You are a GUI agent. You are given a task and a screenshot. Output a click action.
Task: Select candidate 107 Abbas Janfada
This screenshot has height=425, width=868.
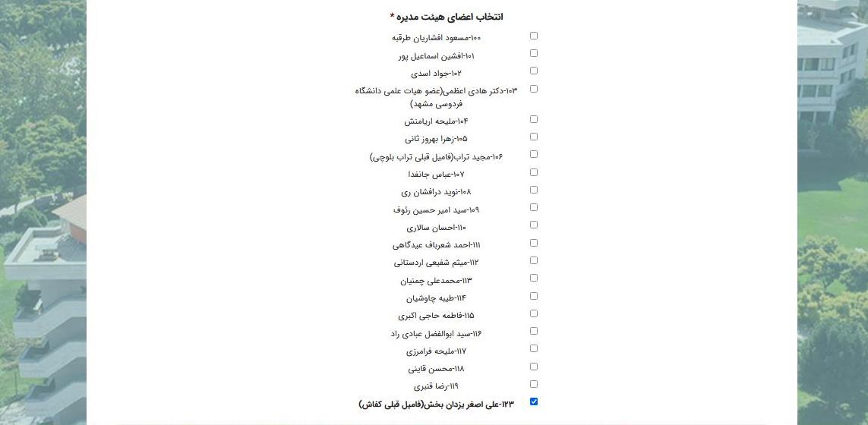[534, 172]
